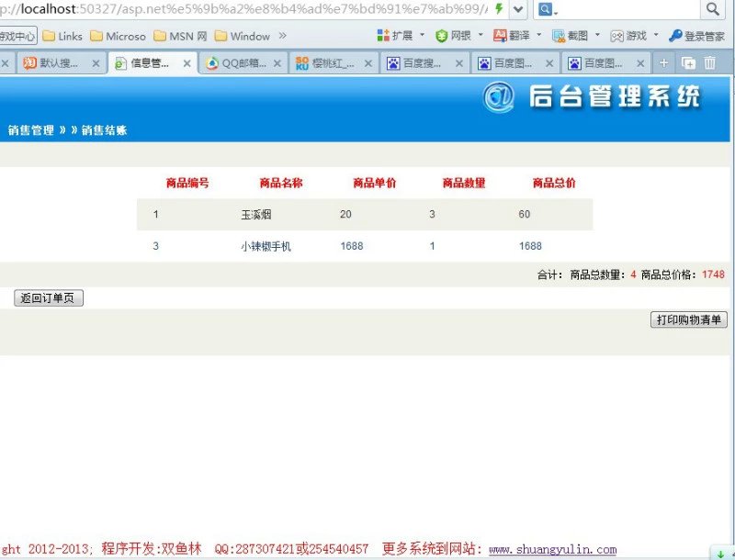Close the 信息管... tab
735x560 pixels.
coord(187,63)
